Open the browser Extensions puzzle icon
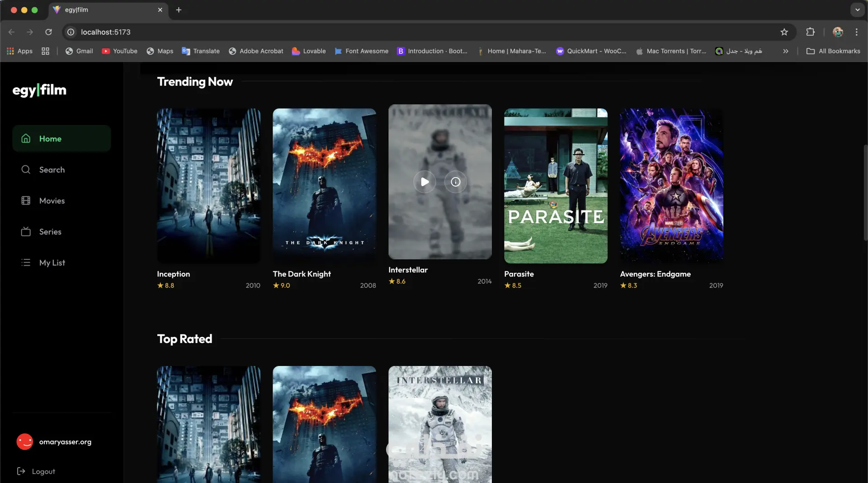This screenshot has height=483, width=868. click(x=810, y=32)
